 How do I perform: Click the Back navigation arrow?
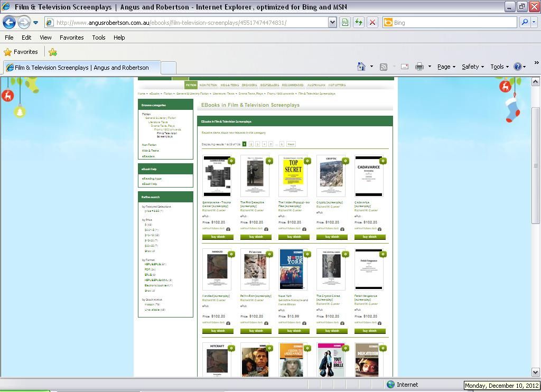point(10,23)
